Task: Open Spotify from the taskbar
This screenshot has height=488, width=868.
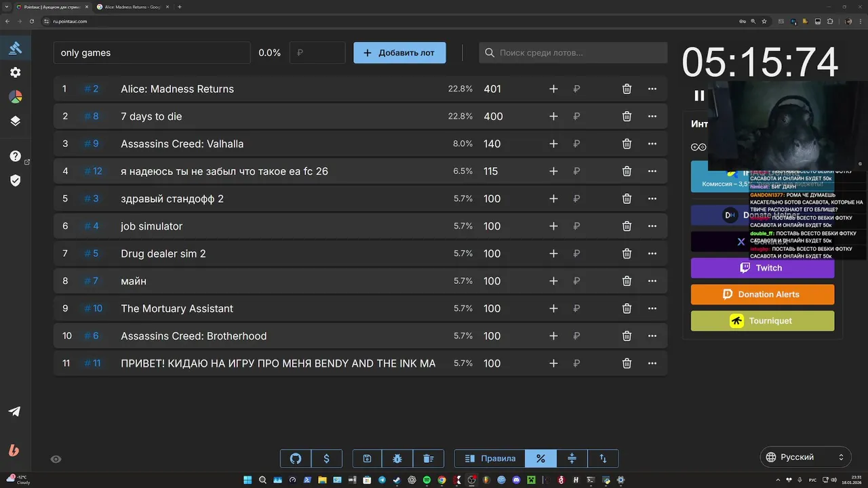Action: pyautogui.click(x=427, y=480)
